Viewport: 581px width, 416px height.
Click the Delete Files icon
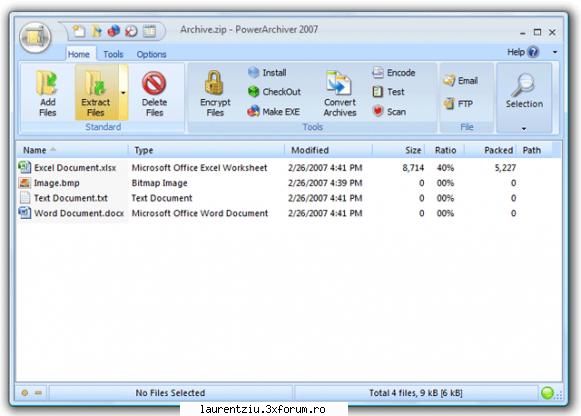pos(154,83)
